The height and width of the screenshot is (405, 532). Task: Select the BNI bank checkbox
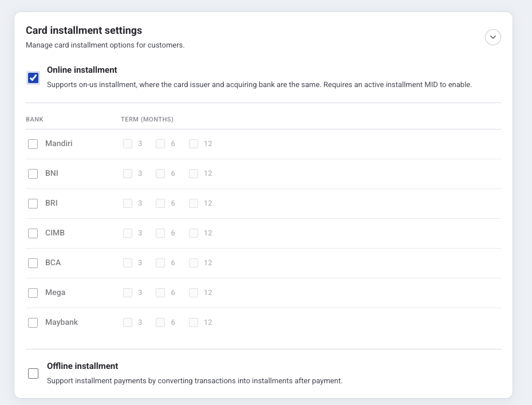(33, 174)
